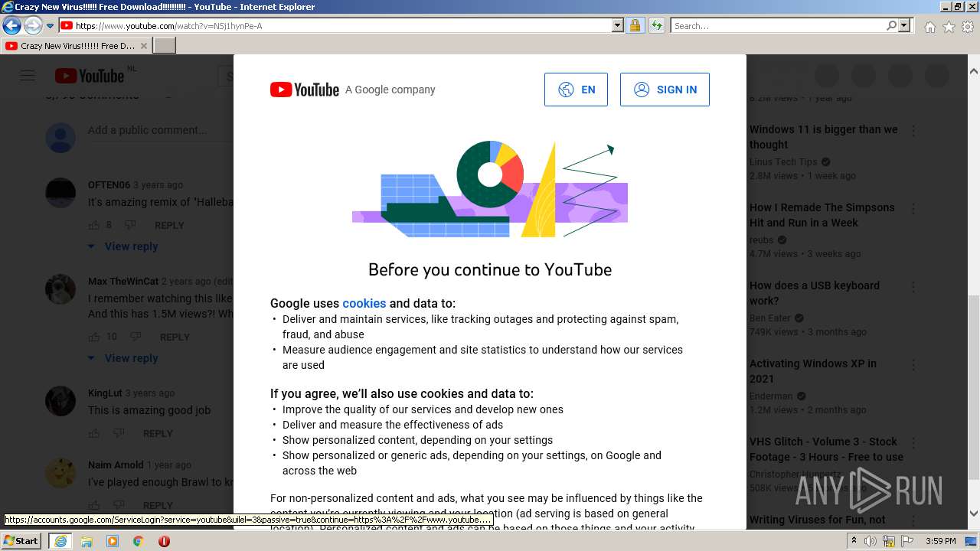980x551 pixels.
Task: Click the volume speaker tray icon
Action: (x=870, y=541)
